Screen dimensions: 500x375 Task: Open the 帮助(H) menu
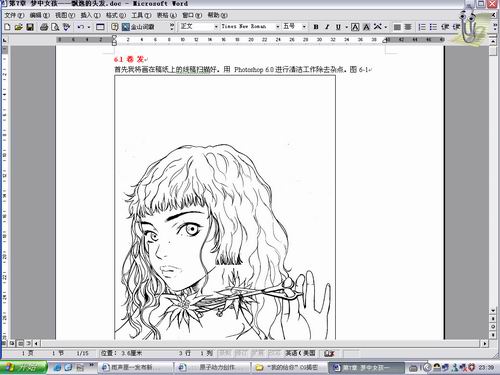point(217,15)
